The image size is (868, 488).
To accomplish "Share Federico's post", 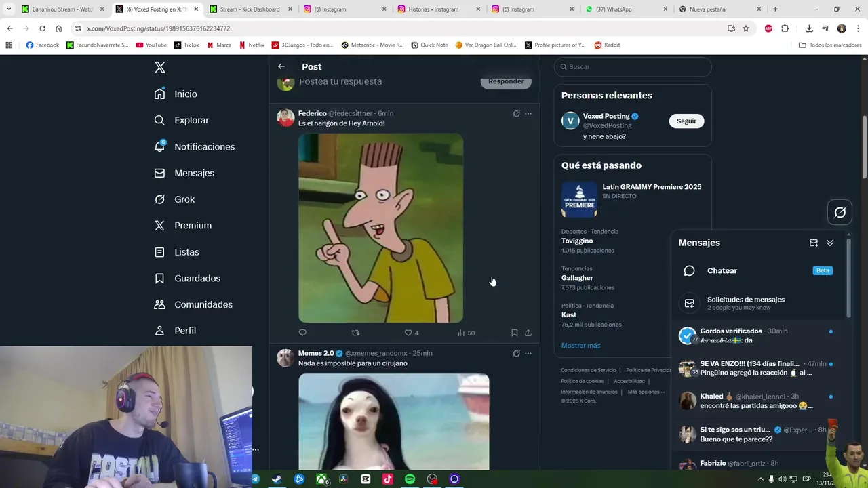I will point(528,333).
